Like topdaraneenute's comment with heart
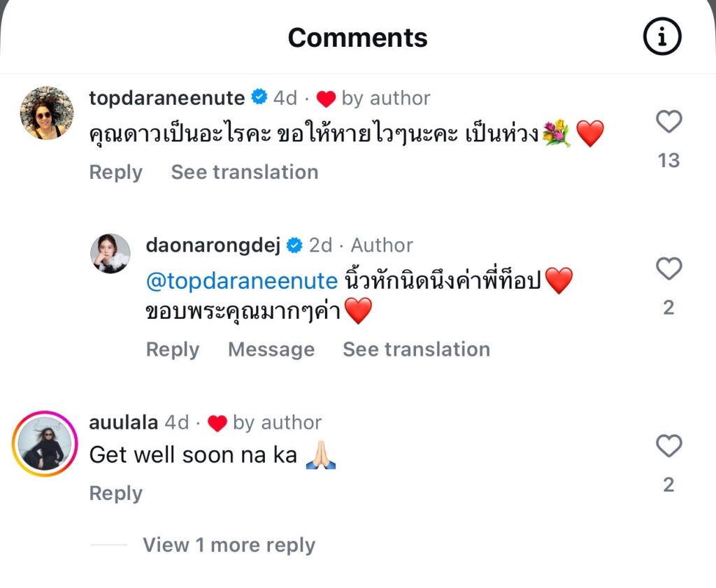The image size is (716, 588). 669,122
